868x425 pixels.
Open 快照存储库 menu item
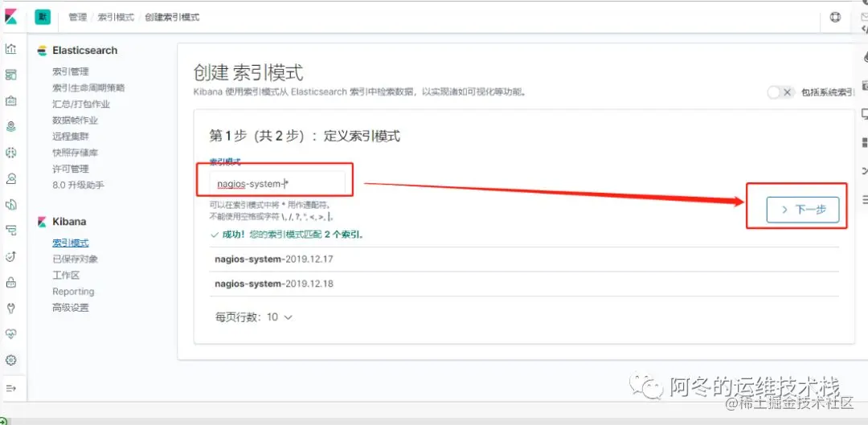[x=75, y=152]
